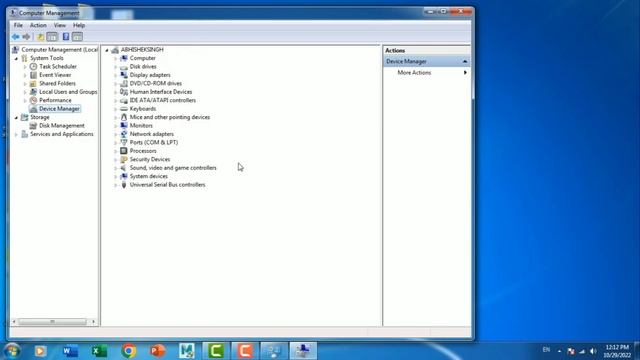The width and height of the screenshot is (640, 360).
Task: Click the Windows Start button
Action: coord(12,351)
